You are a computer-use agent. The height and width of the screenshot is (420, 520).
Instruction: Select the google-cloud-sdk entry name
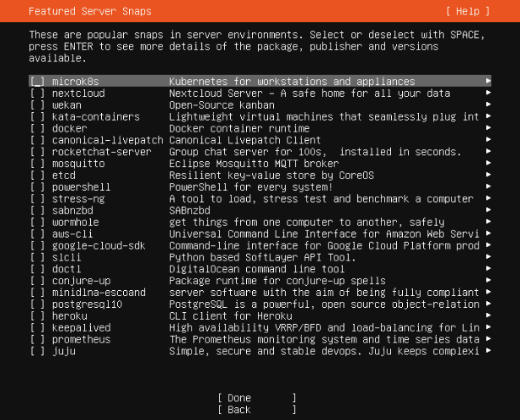coord(99,245)
